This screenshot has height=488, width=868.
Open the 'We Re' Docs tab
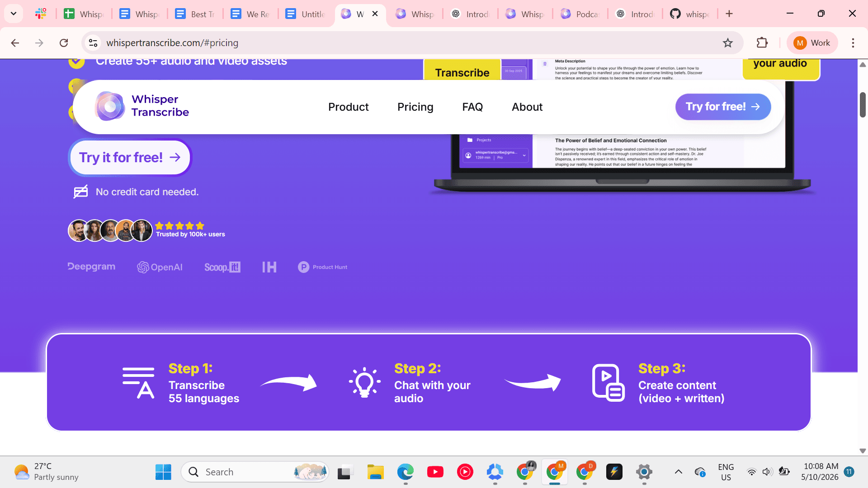click(250, 14)
